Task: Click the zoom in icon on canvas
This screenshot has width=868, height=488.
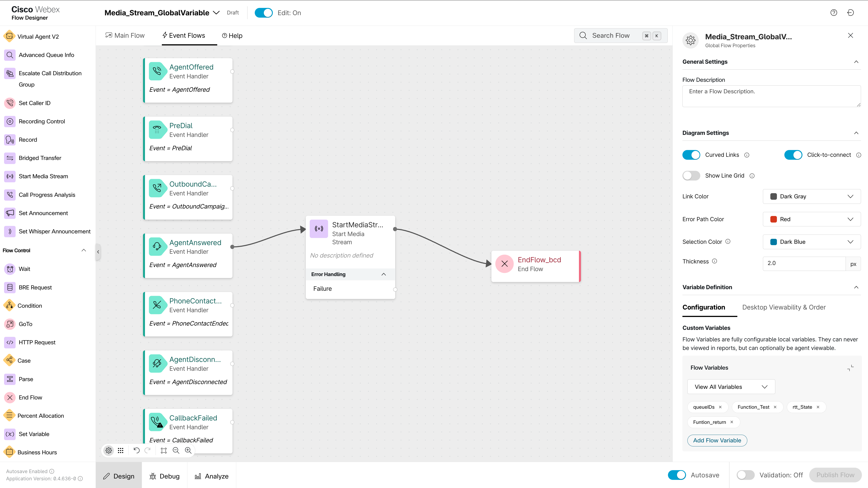Action: [188, 450]
